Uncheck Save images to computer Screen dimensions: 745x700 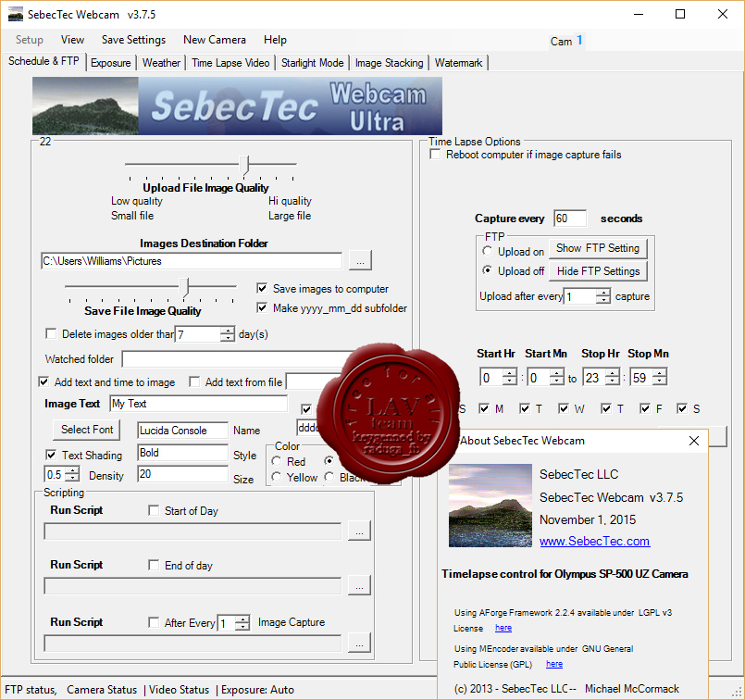pos(262,288)
